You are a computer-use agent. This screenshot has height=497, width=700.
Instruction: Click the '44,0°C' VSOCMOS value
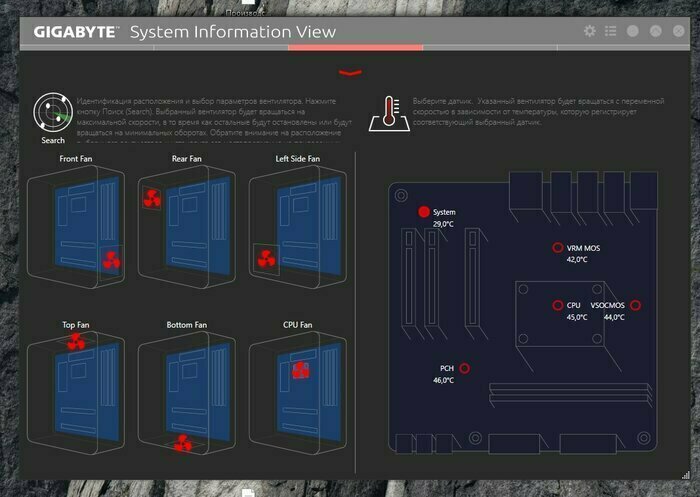tap(614, 317)
